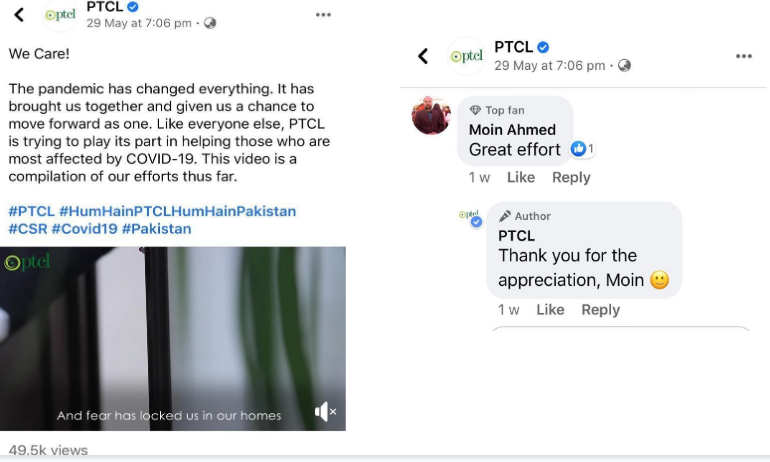
Task: Like Moin Ahmed's comment
Action: click(x=520, y=177)
